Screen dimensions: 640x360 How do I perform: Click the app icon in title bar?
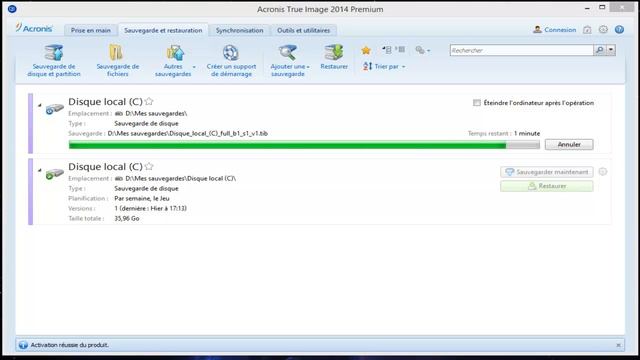click(x=12, y=9)
